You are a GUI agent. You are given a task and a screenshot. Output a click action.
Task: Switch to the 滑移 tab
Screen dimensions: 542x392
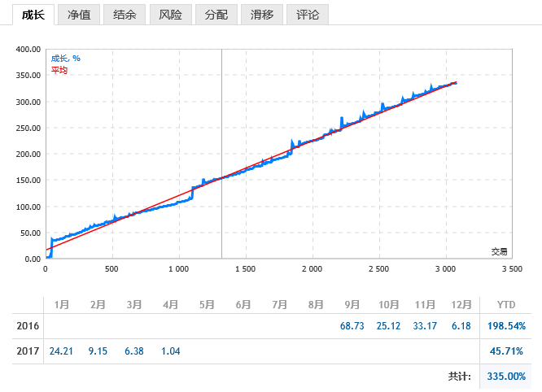[x=262, y=15]
